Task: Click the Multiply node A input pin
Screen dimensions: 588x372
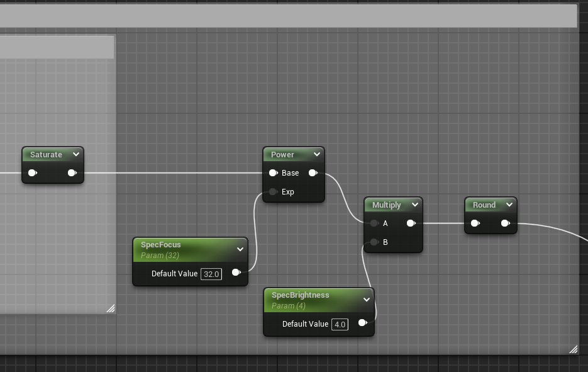Action: click(374, 223)
